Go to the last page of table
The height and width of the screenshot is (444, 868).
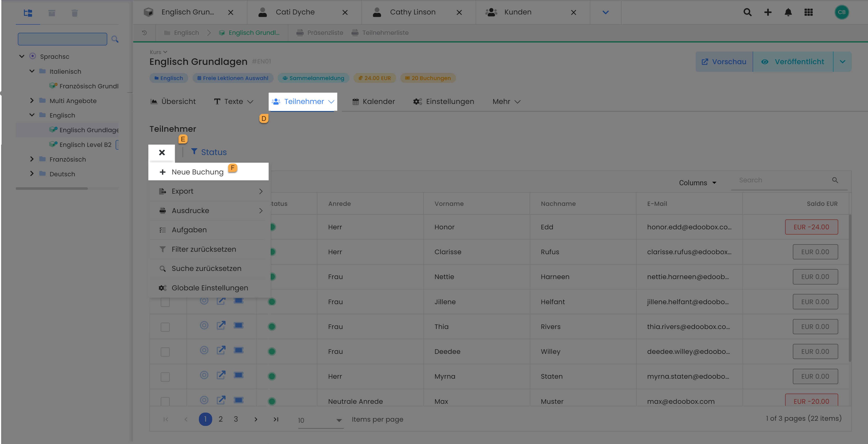[276, 419]
